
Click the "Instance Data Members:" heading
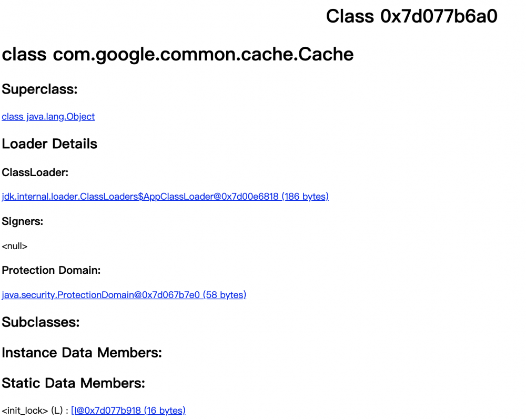(82, 353)
